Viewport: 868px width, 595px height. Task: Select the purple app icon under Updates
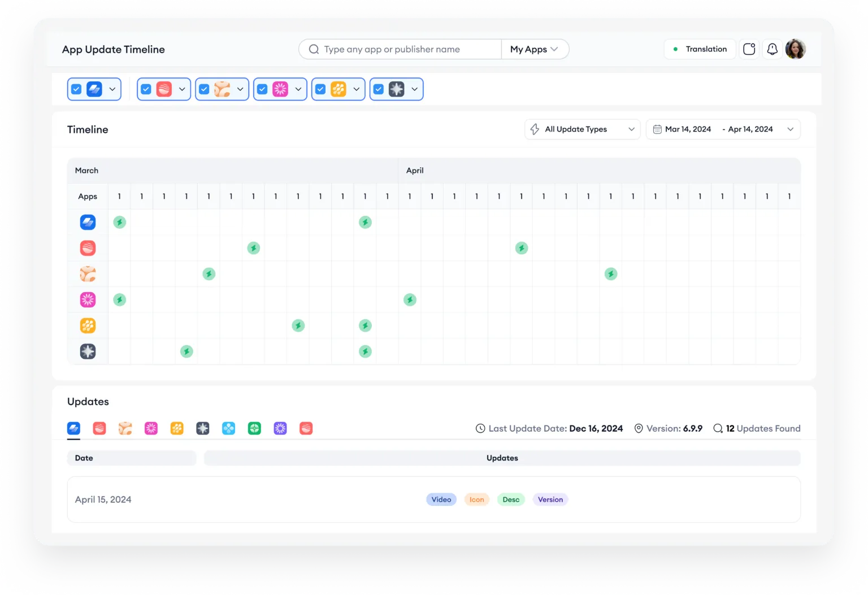pos(280,428)
